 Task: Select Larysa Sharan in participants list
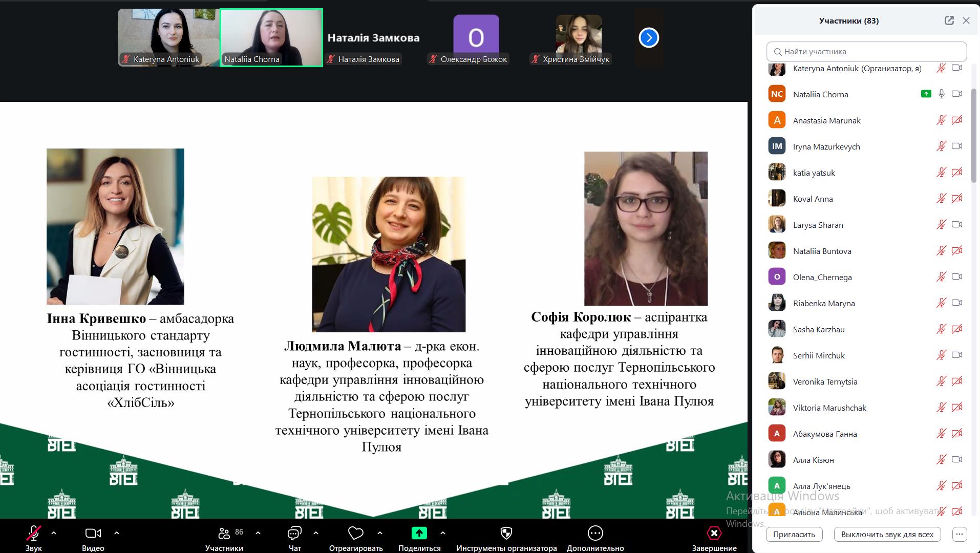coord(818,225)
